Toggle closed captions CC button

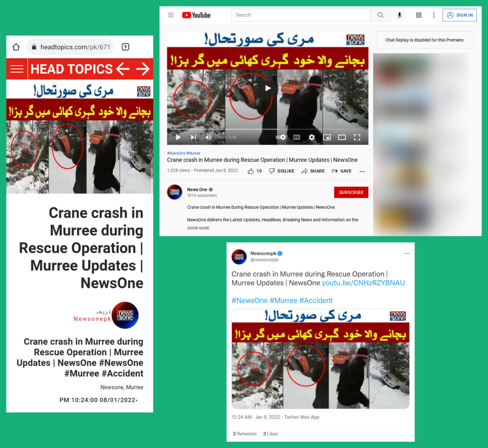tap(297, 137)
